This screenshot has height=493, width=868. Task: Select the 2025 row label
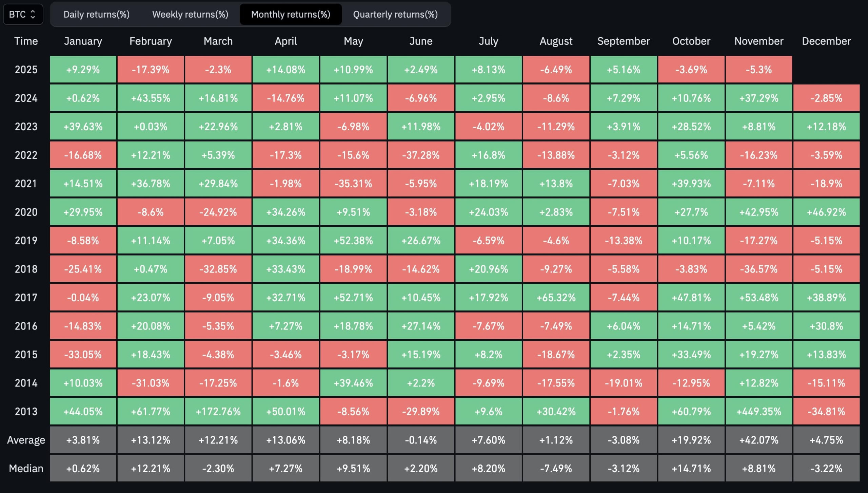26,70
